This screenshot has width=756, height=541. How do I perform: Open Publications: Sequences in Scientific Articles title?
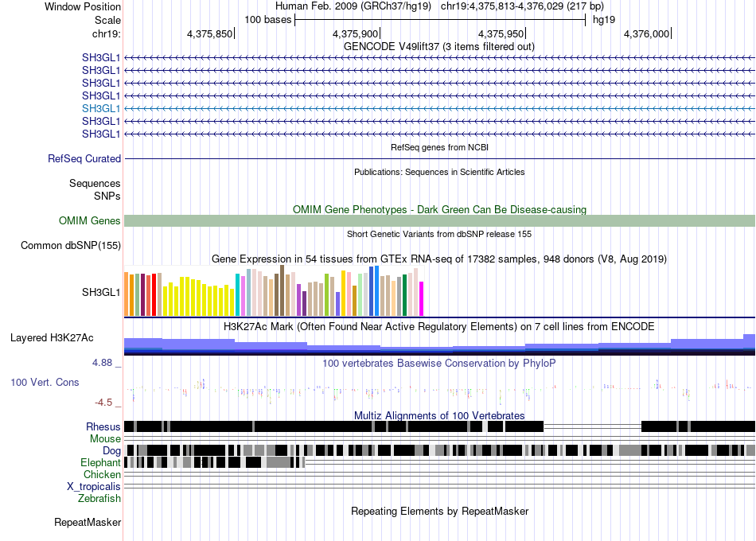pos(439,172)
